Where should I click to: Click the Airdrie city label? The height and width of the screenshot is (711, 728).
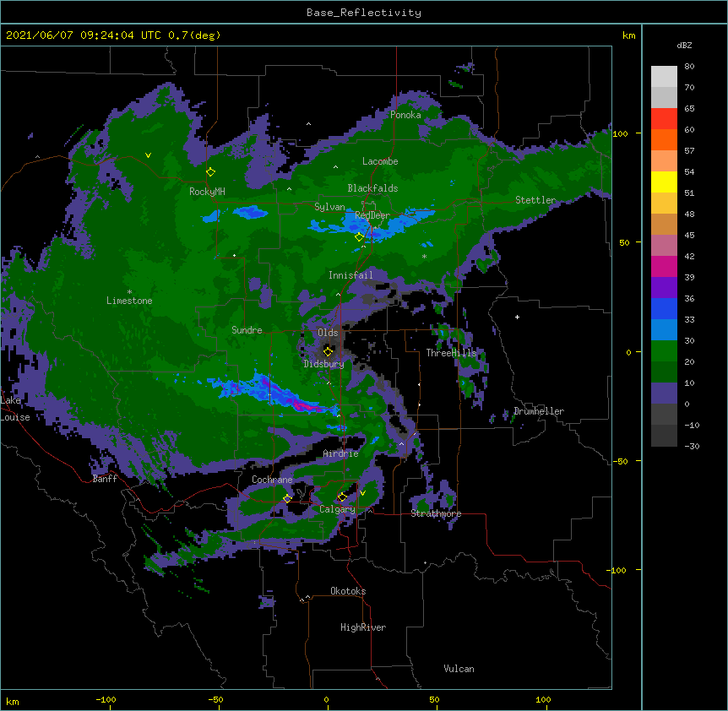340,453
